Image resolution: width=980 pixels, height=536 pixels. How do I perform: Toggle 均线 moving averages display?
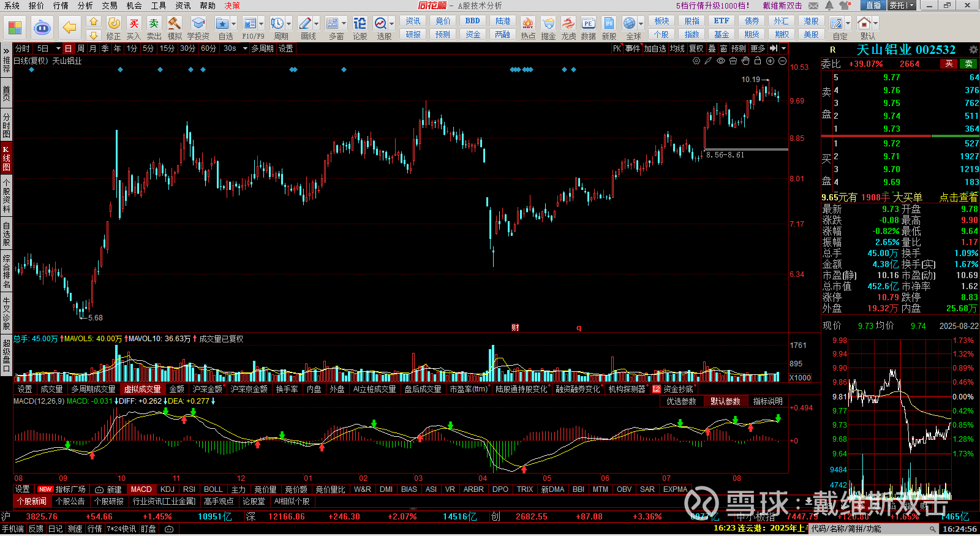click(677, 48)
